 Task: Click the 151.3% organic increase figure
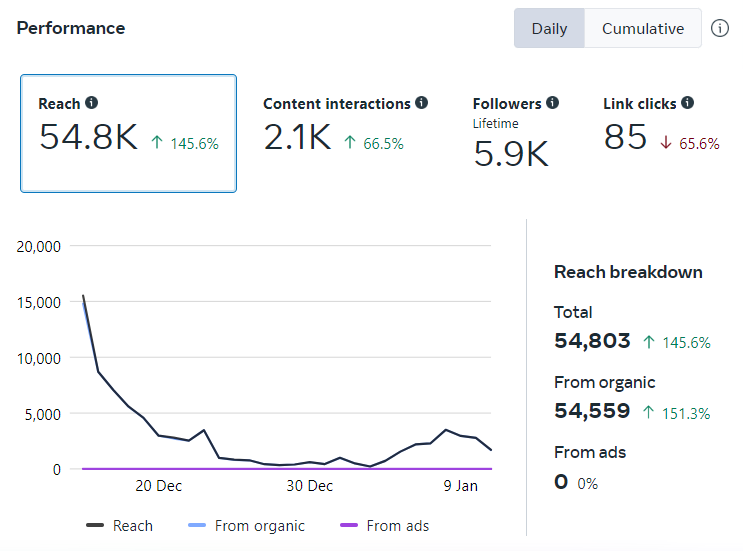[686, 414]
